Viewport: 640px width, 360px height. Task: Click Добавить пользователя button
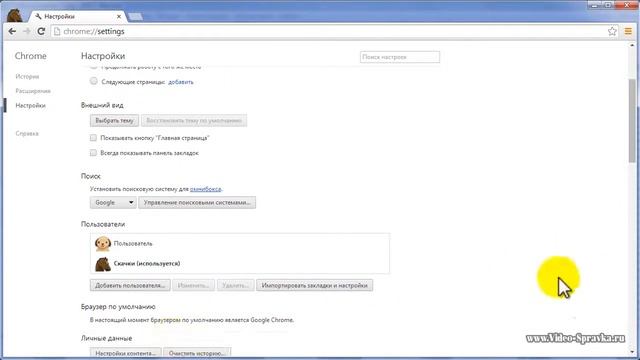(x=130, y=285)
